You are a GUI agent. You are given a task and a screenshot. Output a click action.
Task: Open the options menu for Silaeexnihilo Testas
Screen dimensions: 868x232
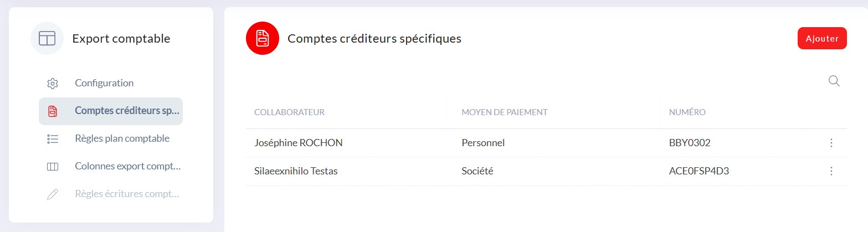pyautogui.click(x=831, y=171)
